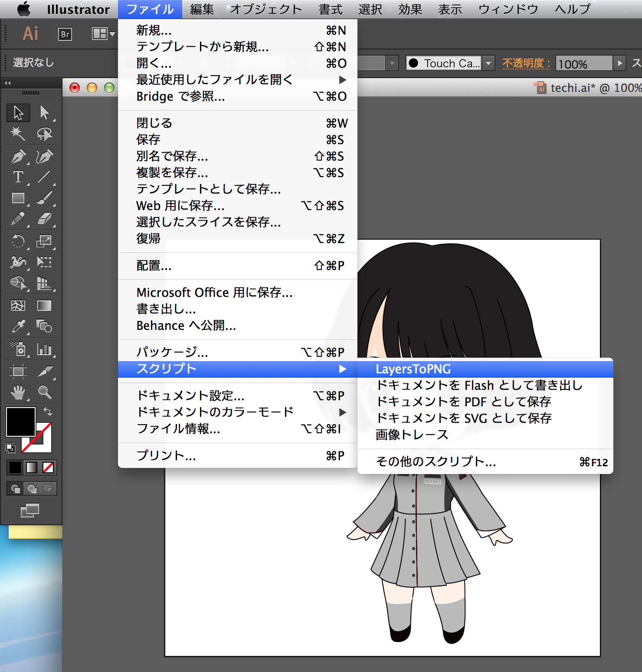This screenshot has height=672, width=642.
Task: Choose その他のスクリプト... menu item
Action: [485, 461]
